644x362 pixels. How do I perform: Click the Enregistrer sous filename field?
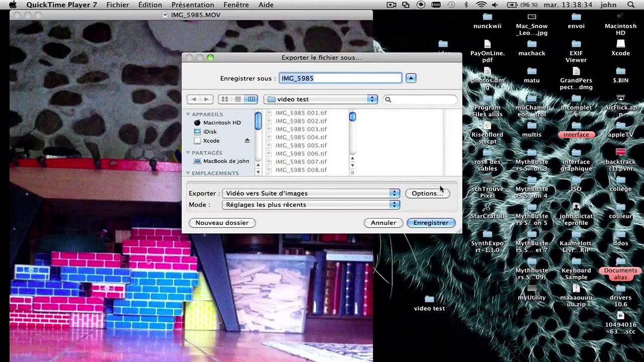[341, 78]
